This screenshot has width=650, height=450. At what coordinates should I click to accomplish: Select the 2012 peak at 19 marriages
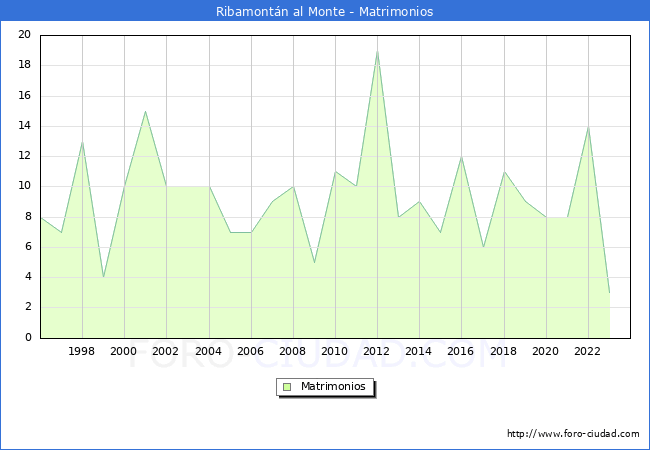point(377,50)
